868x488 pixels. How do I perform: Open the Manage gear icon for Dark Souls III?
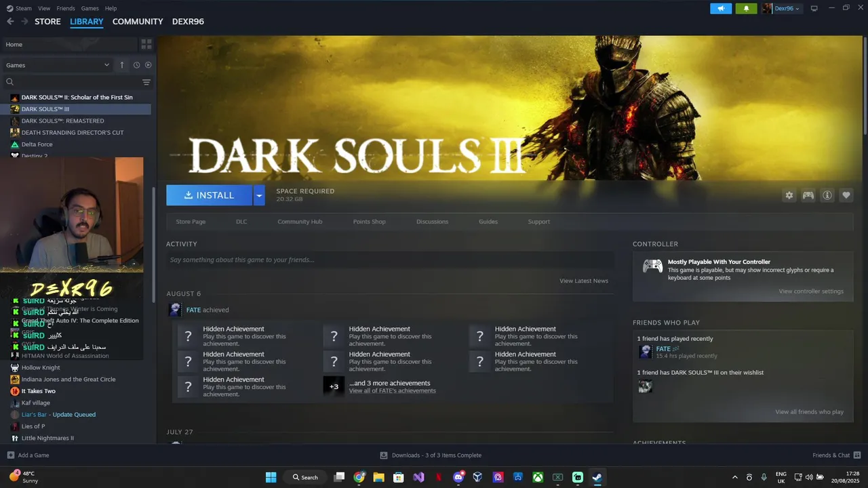(789, 195)
